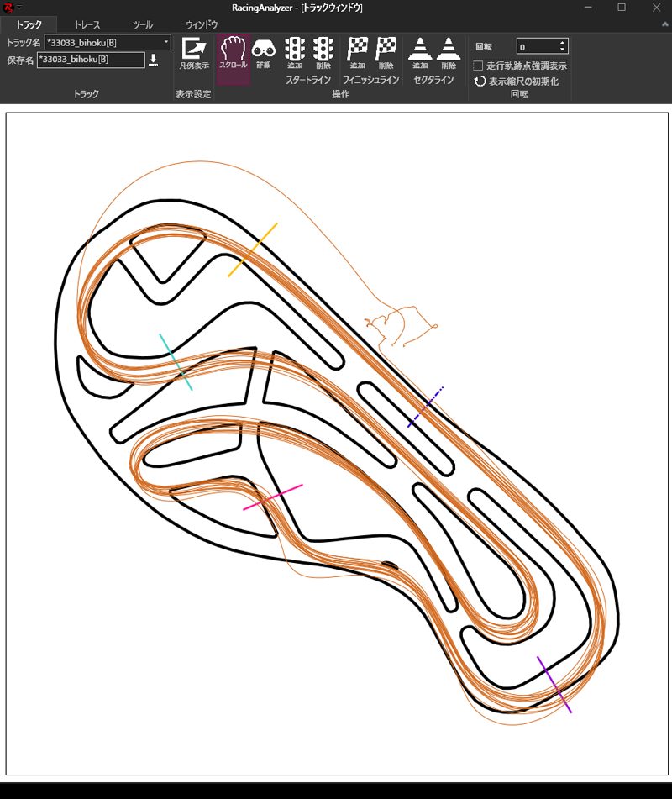Screen dimensions: 672x799
Task: Select the scroll (スクロール) hand tool
Action: pos(233,52)
